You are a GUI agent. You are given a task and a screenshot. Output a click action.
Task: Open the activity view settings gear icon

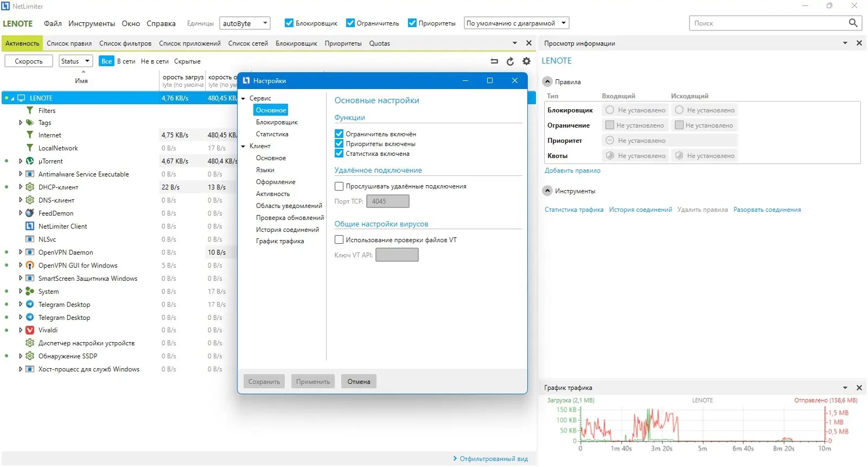click(x=526, y=61)
